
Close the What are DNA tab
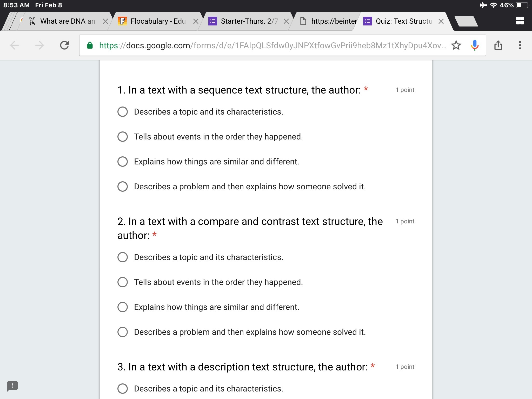[105, 21]
